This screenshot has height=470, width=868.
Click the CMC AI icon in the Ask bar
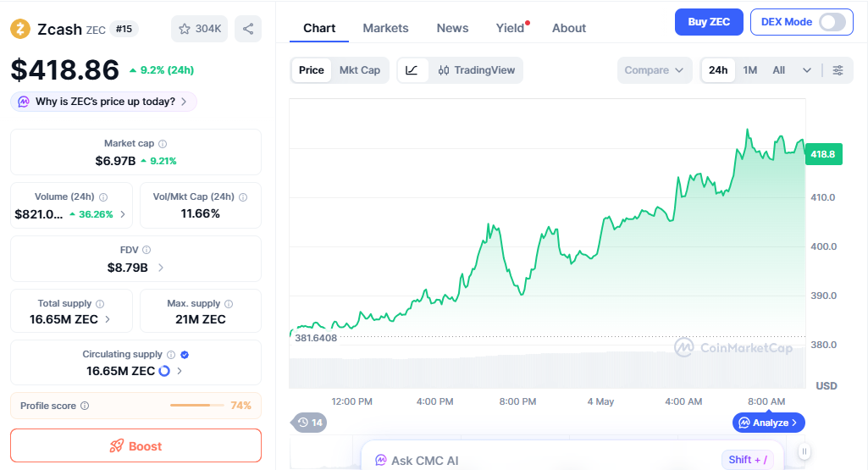(381, 461)
